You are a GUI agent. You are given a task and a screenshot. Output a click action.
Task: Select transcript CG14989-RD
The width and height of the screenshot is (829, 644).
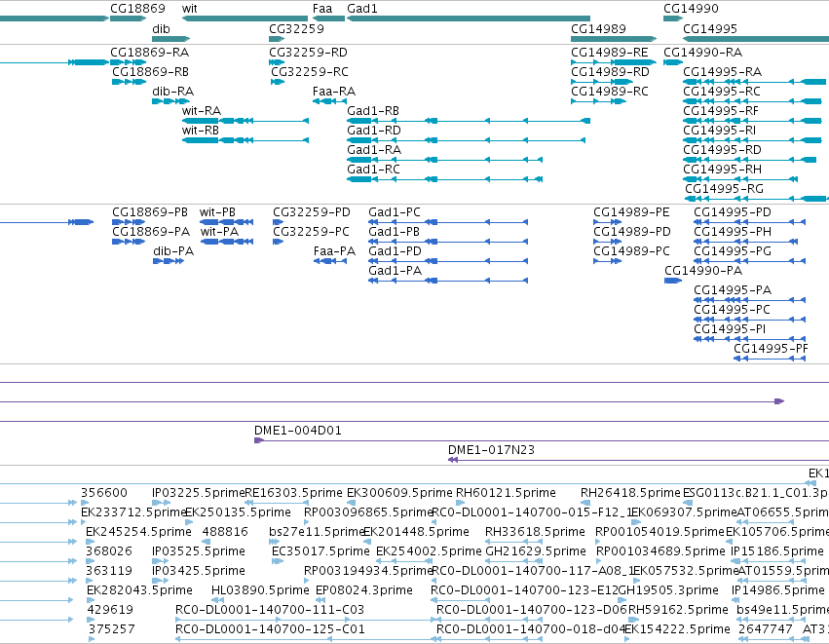(610, 72)
